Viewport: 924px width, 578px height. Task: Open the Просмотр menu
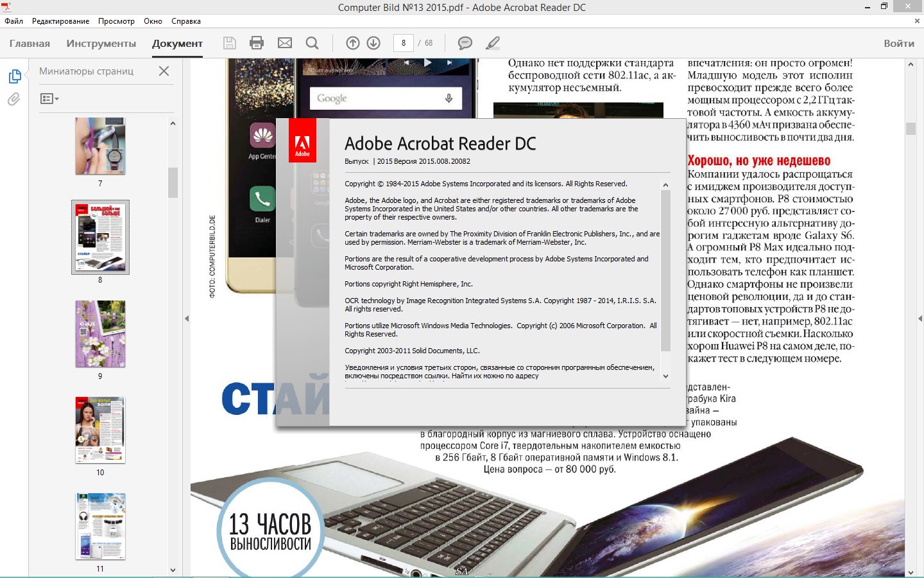pyautogui.click(x=116, y=21)
